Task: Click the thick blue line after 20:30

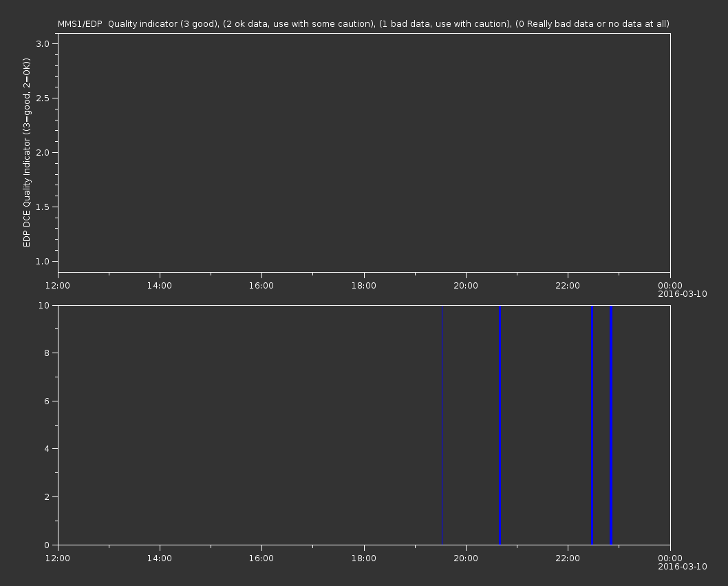Action: tap(500, 425)
